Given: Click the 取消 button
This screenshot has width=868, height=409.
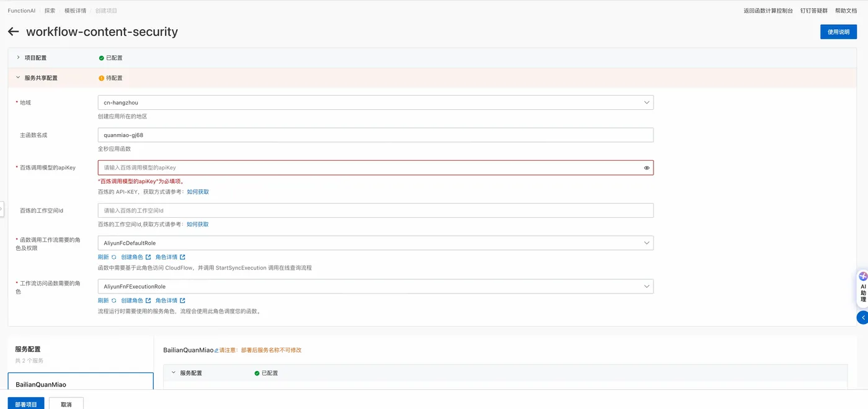Looking at the screenshot, I should click(66, 404).
